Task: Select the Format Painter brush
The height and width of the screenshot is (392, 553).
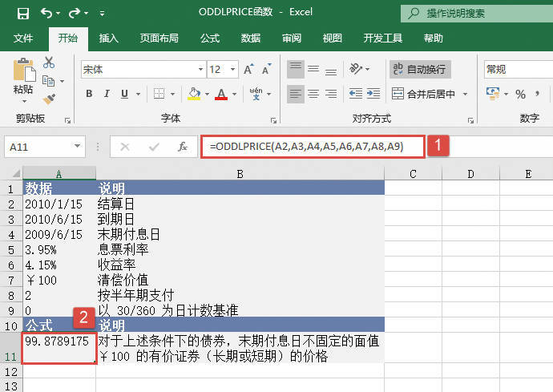Action: pos(49,99)
